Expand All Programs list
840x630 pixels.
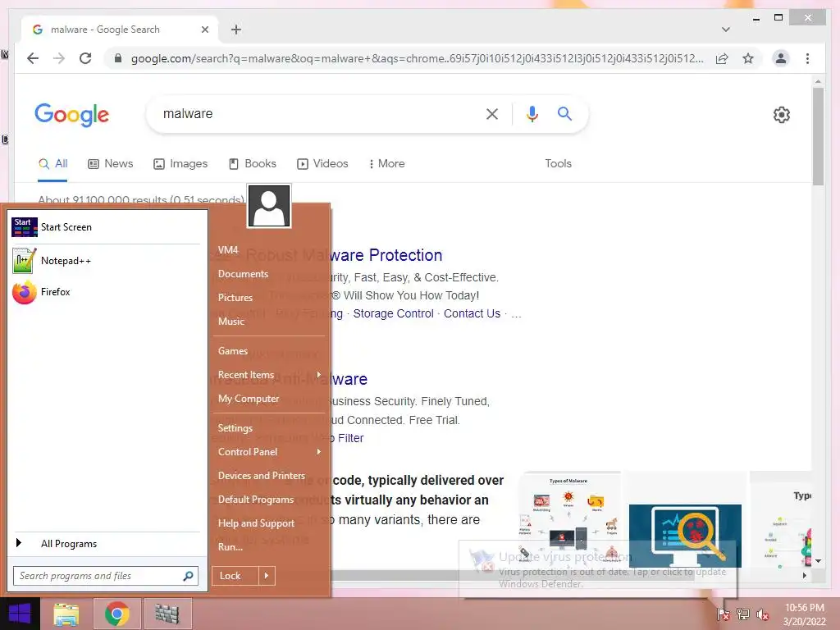tap(107, 543)
